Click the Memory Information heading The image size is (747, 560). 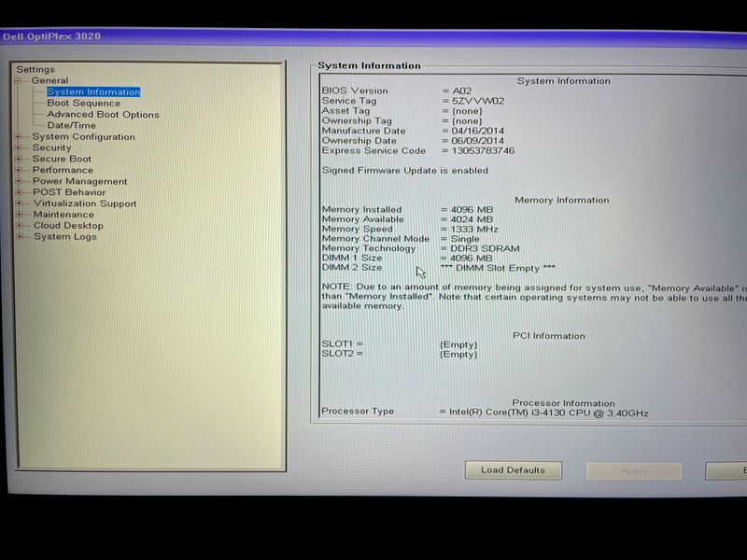[562, 200]
